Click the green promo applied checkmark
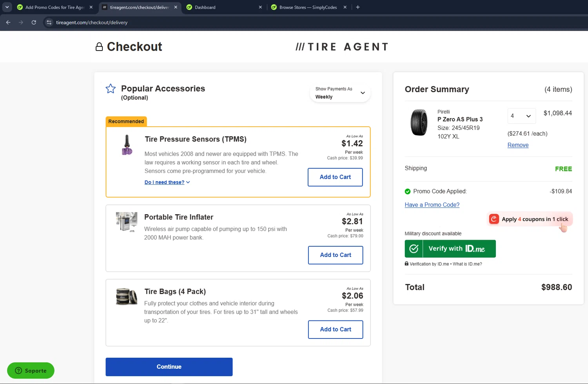This screenshot has height=384, width=588. (408, 191)
